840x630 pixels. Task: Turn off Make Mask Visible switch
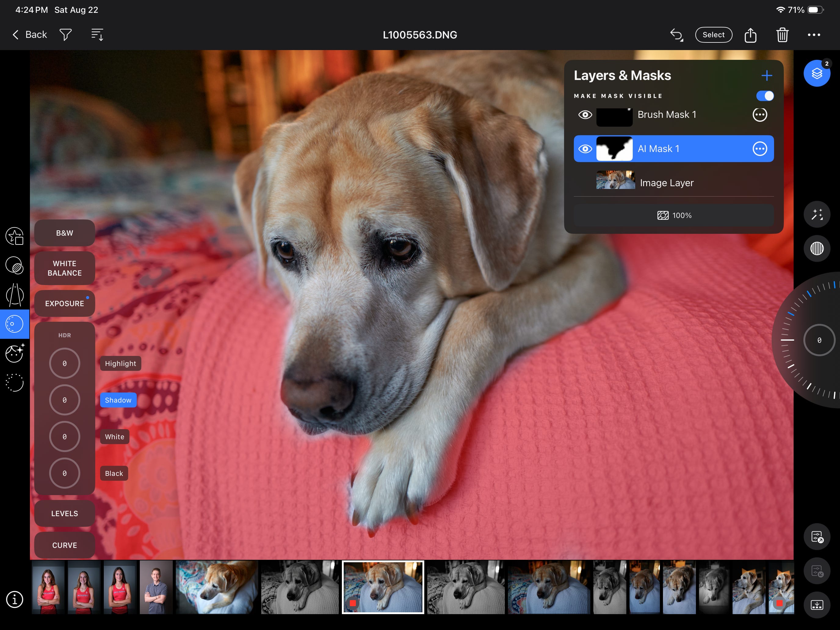click(x=765, y=96)
